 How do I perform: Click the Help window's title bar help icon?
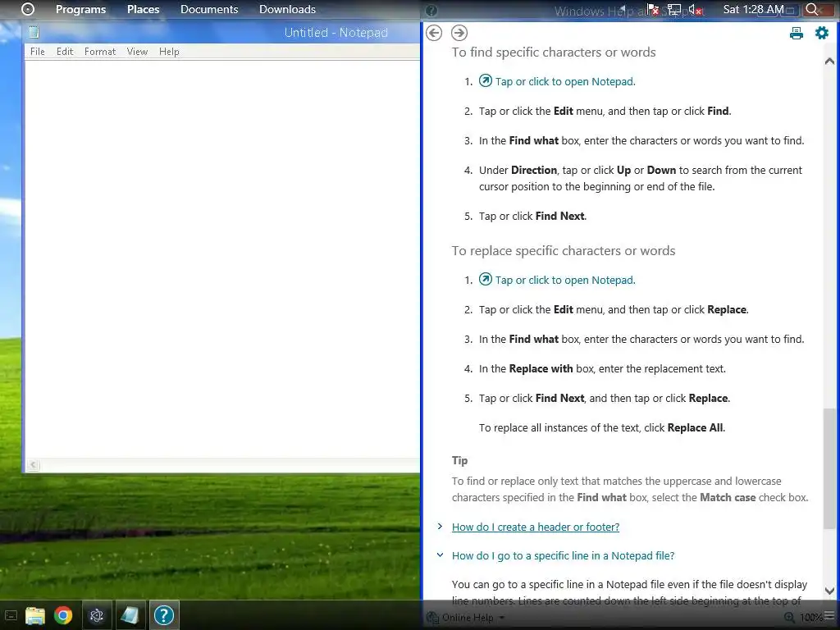pyautogui.click(x=431, y=11)
